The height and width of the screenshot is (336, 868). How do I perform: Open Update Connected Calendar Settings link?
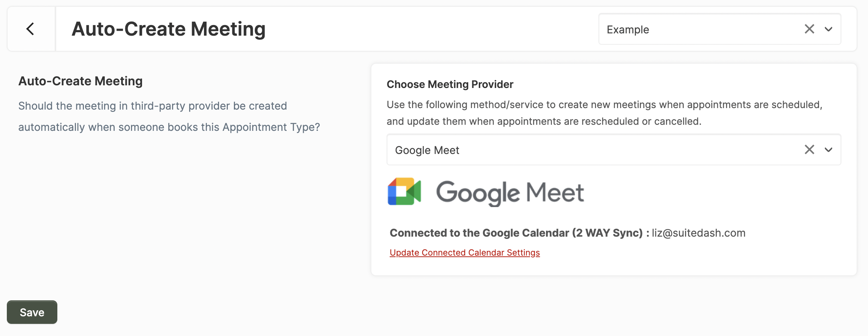465,253
